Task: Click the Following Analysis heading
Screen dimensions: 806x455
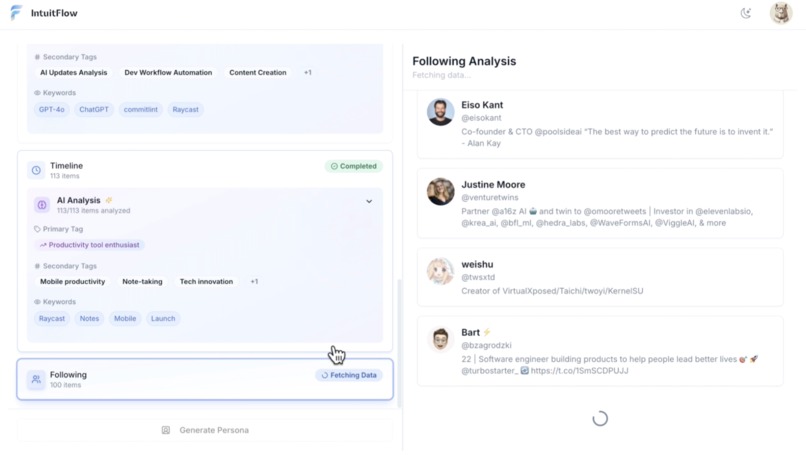Action: pos(464,61)
